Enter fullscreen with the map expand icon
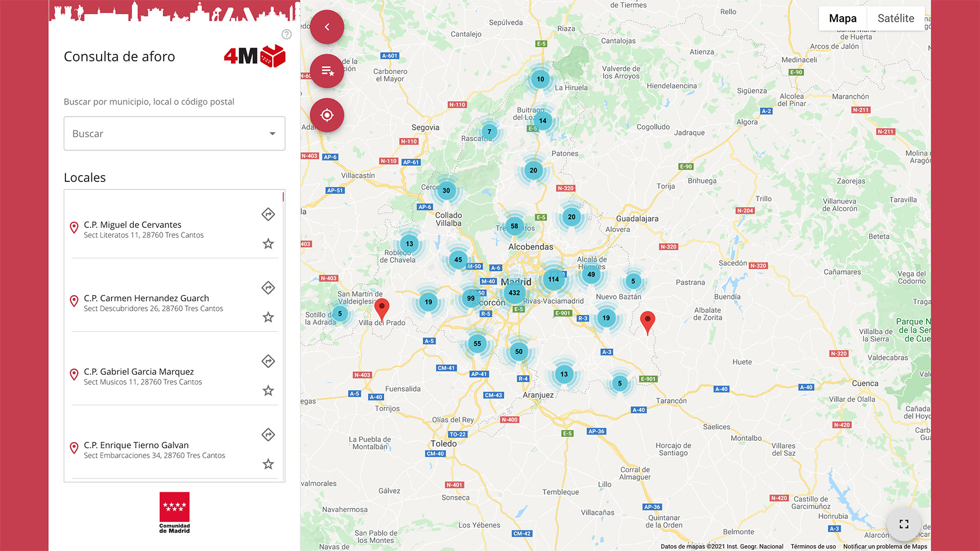This screenshot has width=980, height=551. coord(904,523)
